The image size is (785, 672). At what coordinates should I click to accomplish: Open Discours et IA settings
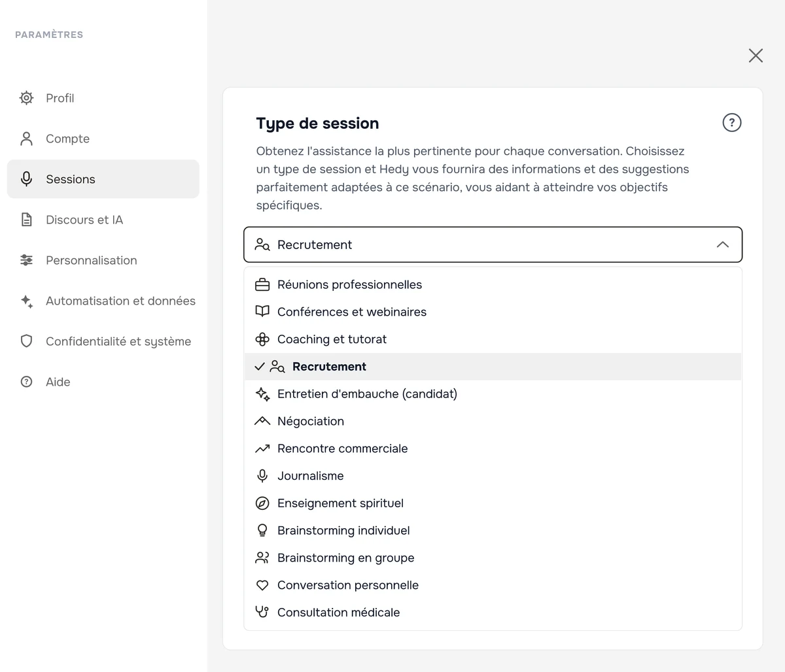click(x=103, y=220)
